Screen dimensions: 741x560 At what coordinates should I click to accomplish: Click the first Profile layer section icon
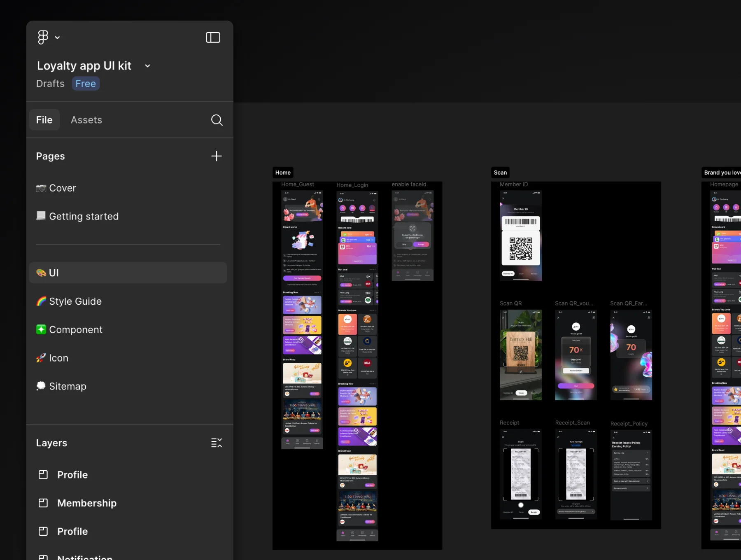(43, 475)
